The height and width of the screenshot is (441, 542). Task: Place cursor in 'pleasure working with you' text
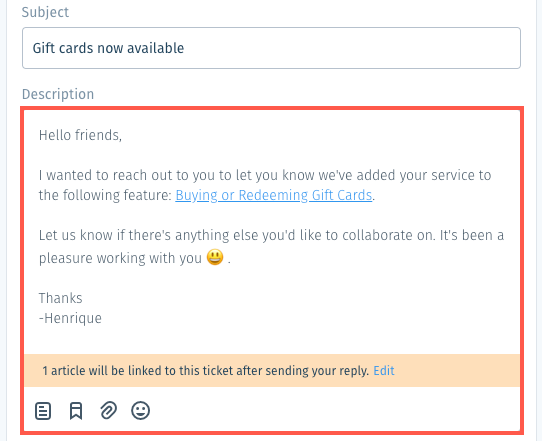pyautogui.click(x=120, y=258)
